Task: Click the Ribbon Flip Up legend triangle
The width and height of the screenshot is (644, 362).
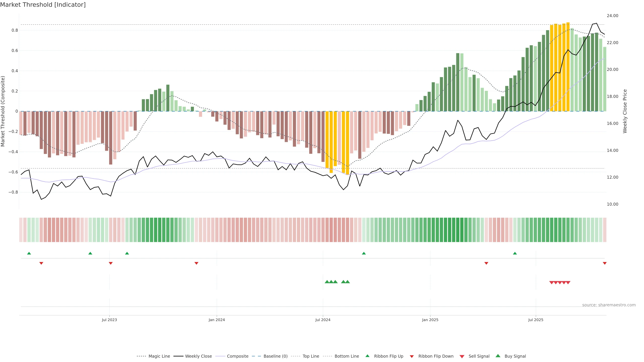Action: coord(367,356)
